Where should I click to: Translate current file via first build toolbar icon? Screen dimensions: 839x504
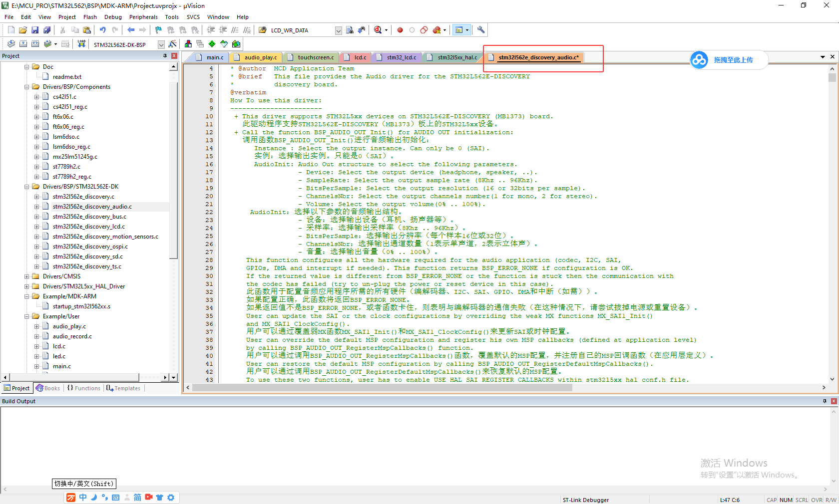point(11,44)
